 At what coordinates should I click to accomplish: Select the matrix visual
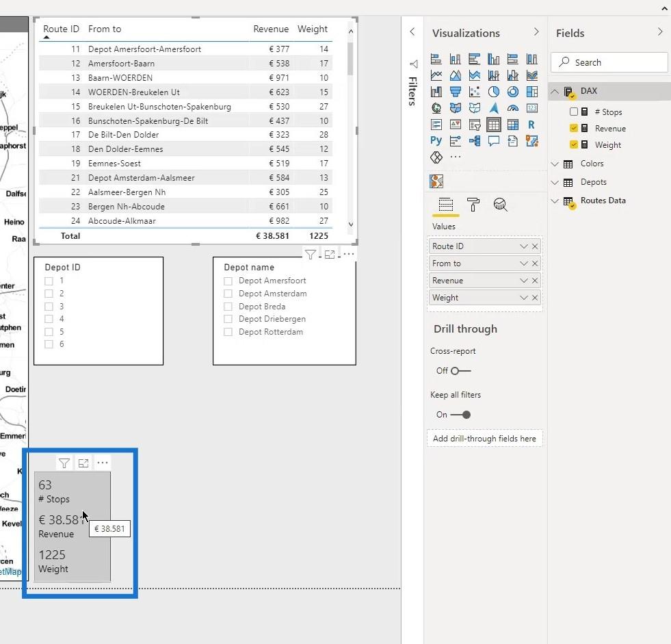(x=513, y=125)
